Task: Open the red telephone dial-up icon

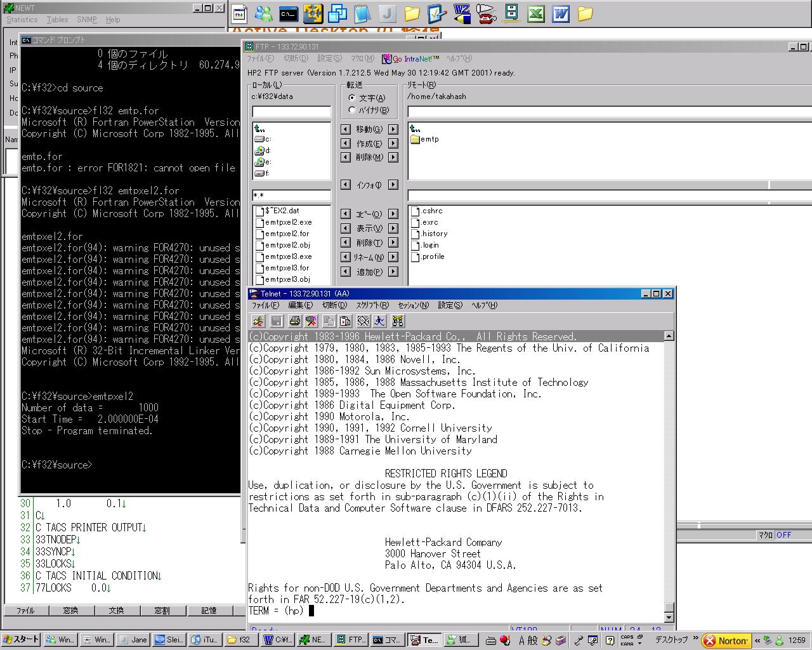Action: tap(487, 13)
